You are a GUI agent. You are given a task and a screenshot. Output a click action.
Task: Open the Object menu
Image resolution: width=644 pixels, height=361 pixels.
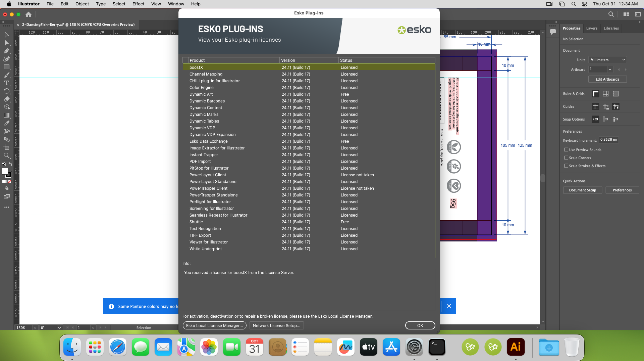click(82, 4)
